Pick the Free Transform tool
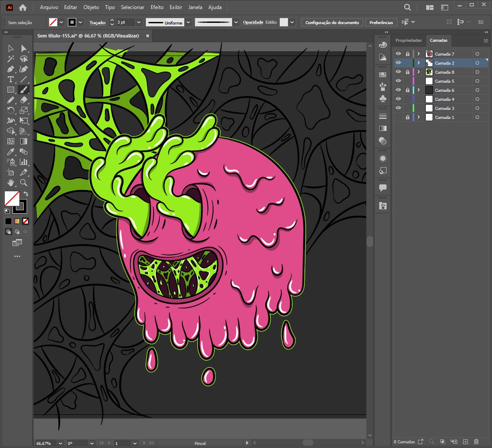492x448 pixels. (24, 121)
